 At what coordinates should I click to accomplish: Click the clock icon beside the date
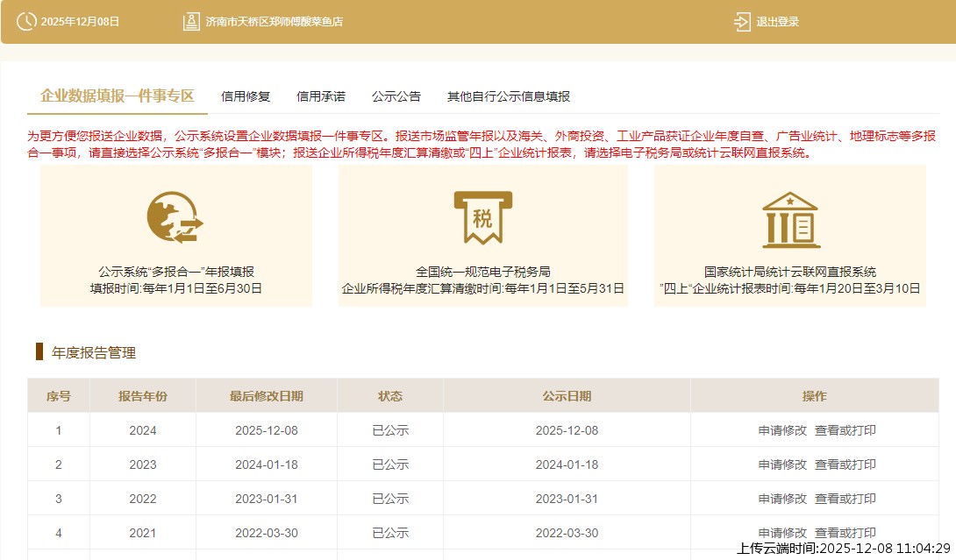click(x=26, y=21)
